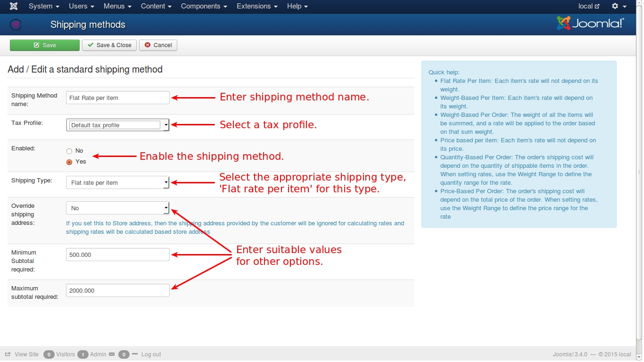The image size is (644, 362).
Task: Click the 'Quantity-Based Per Order' quick help line
Action: [x=517, y=170]
